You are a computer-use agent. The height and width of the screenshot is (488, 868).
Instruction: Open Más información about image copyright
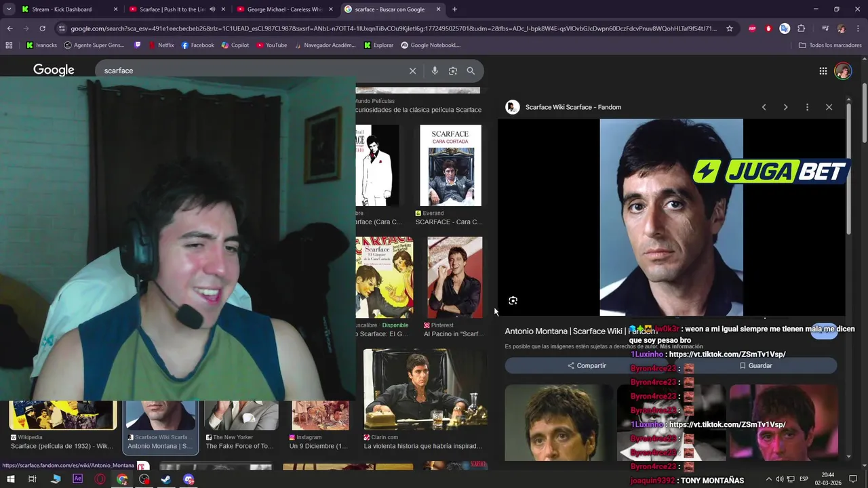681,346
